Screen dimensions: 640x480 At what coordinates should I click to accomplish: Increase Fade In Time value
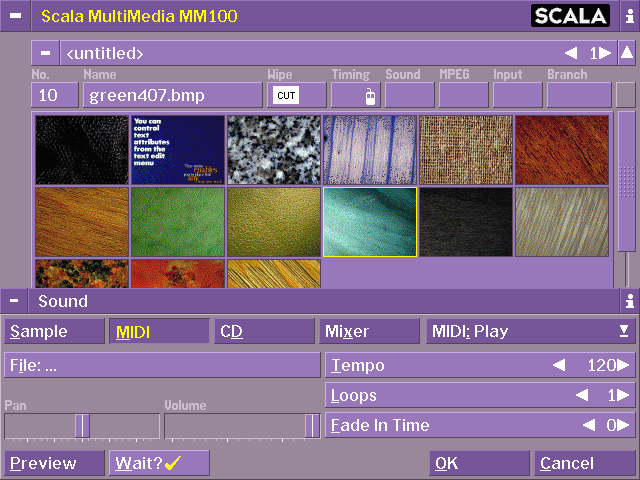point(624,426)
